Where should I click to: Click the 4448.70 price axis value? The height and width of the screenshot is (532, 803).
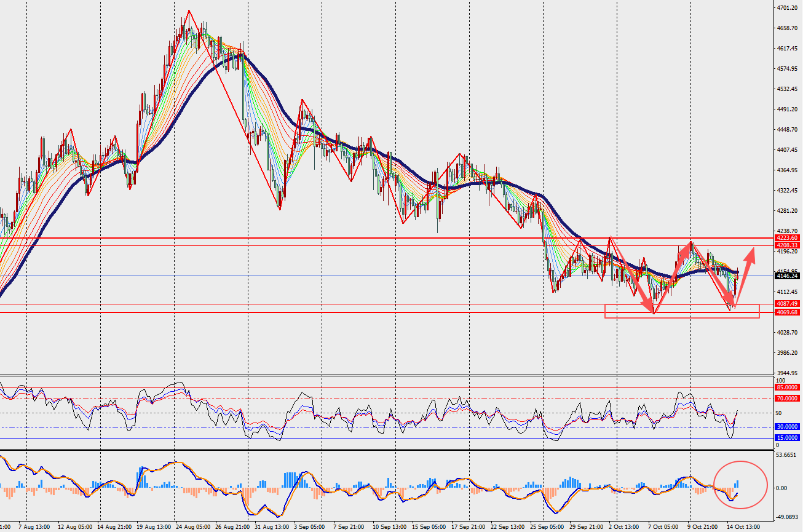tap(788, 130)
